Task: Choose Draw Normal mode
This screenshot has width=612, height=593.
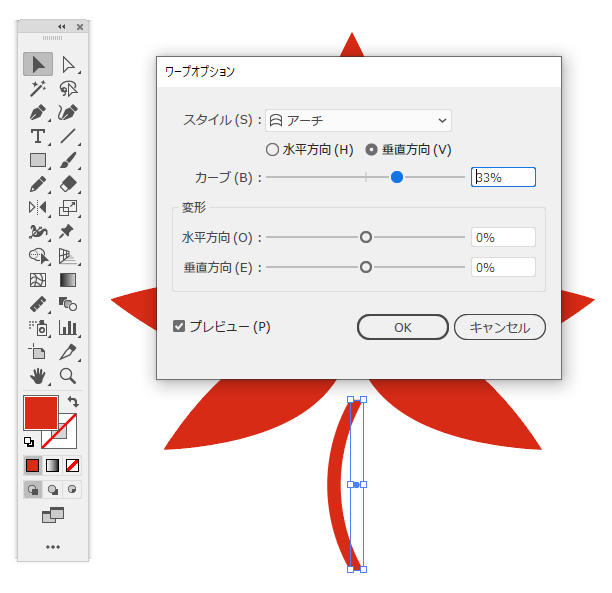Action: coord(33,490)
